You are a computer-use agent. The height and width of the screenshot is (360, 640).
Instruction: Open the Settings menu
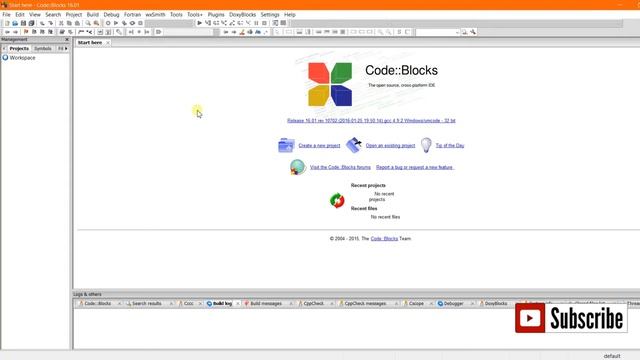point(270,14)
